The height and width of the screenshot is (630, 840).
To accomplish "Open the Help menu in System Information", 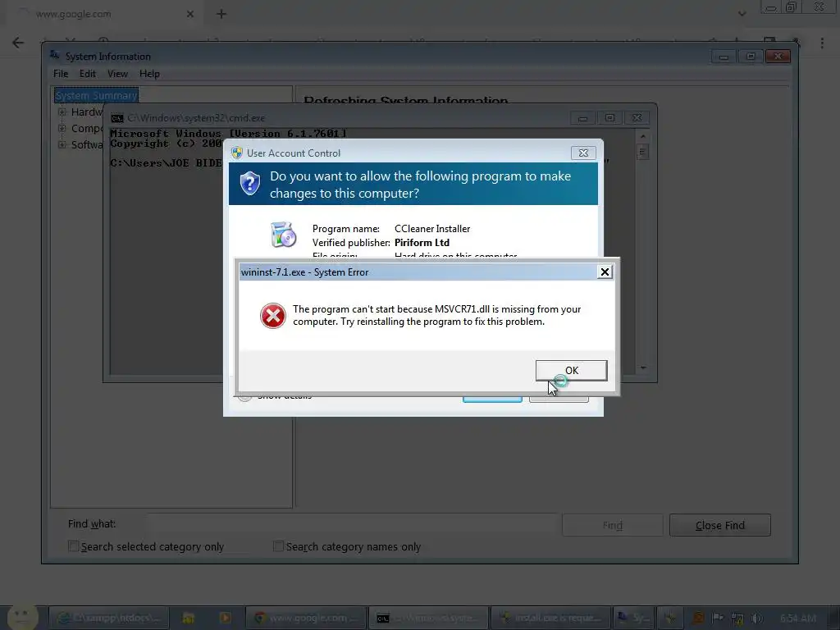I will point(149,74).
